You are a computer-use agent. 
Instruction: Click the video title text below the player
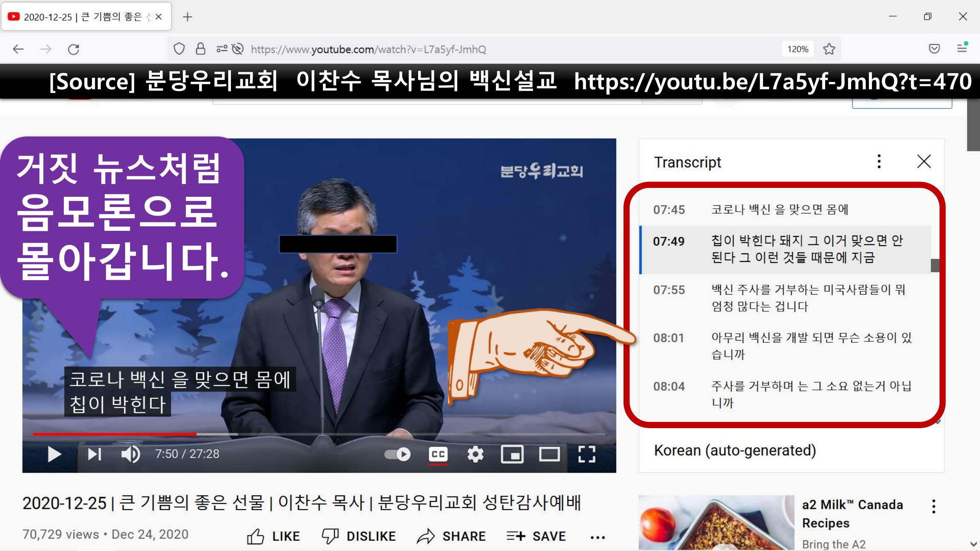[x=302, y=503]
